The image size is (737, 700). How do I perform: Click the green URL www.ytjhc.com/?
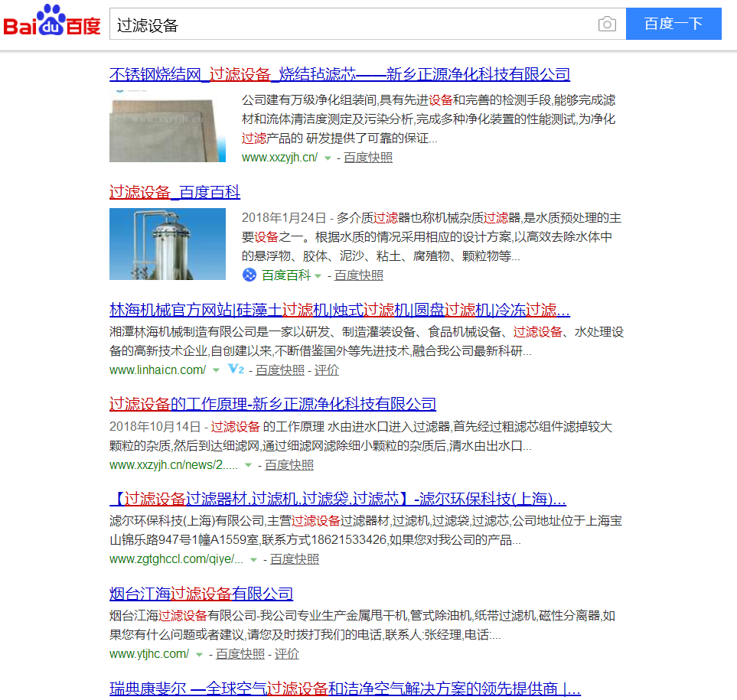(x=149, y=654)
